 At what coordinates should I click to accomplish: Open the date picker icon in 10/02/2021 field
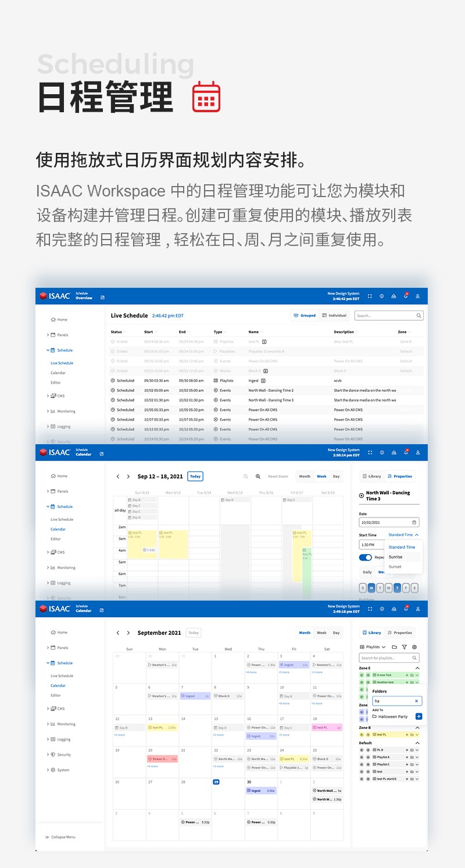click(x=414, y=522)
